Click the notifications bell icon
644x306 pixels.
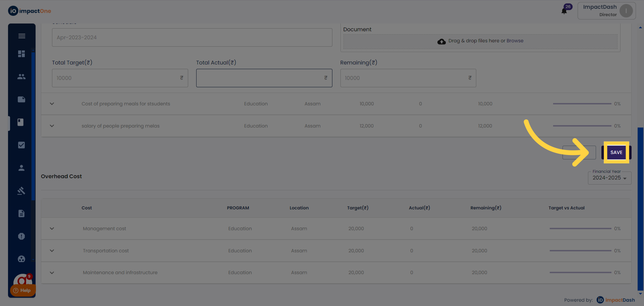(564, 11)
